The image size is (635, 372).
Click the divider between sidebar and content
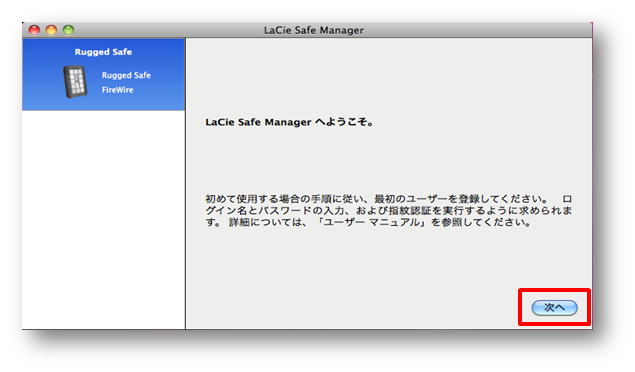tap(185, 183)
